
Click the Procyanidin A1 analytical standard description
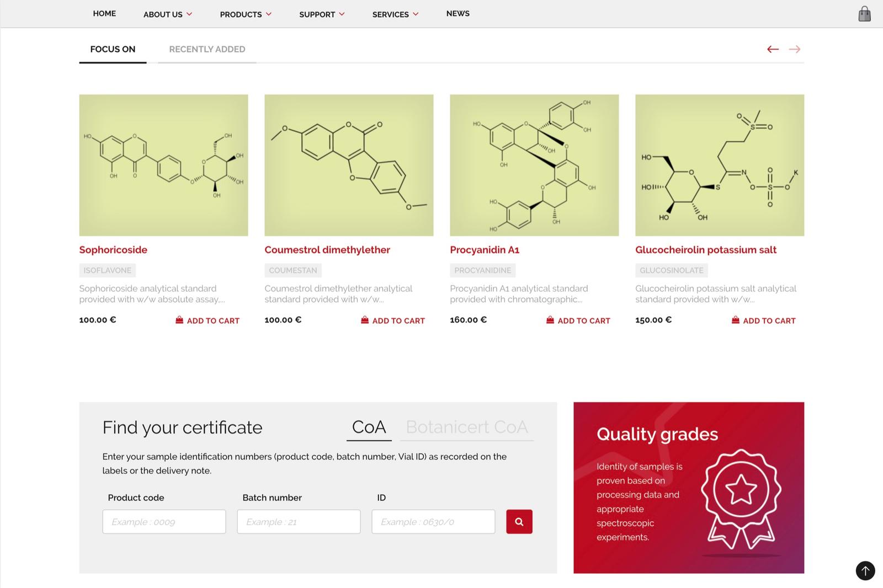pyautogui.click(x=519, y=294)
